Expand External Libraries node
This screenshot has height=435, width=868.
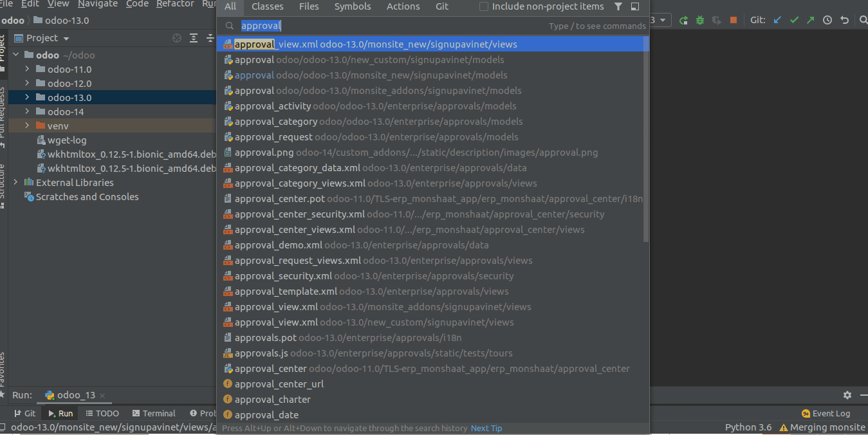pos(16,183)
